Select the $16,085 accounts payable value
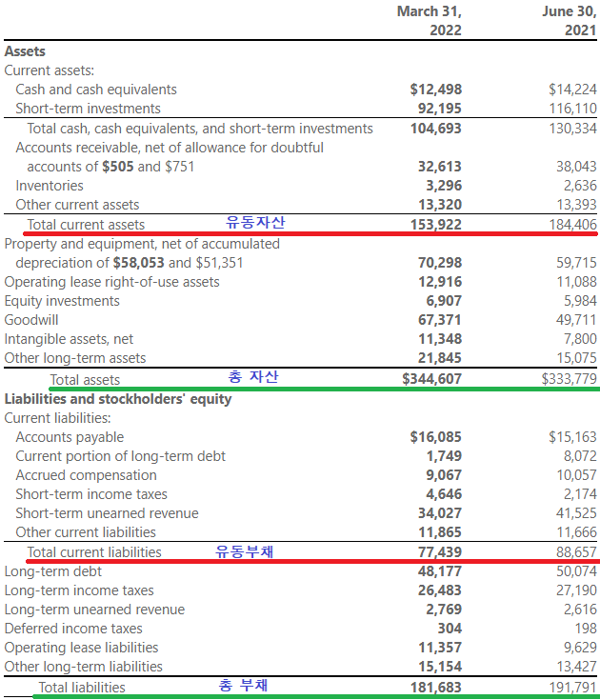The height and width of the screenshot is (700, 600). (x=436, y=437)
